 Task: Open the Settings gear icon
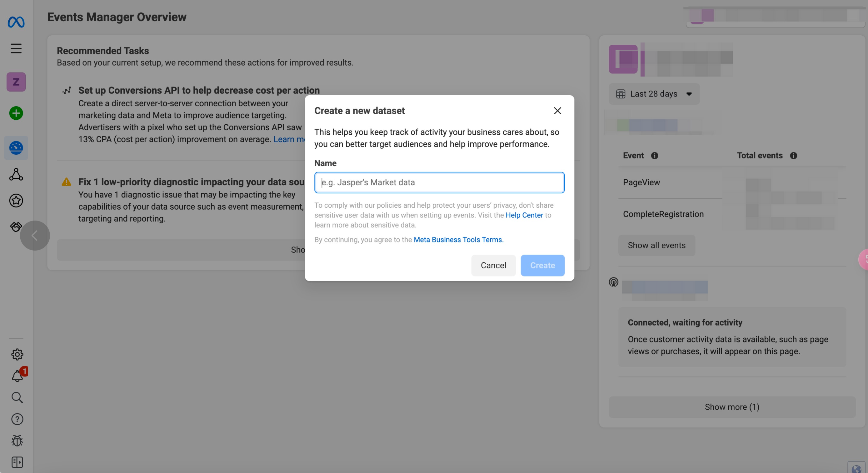pos(17,354)
